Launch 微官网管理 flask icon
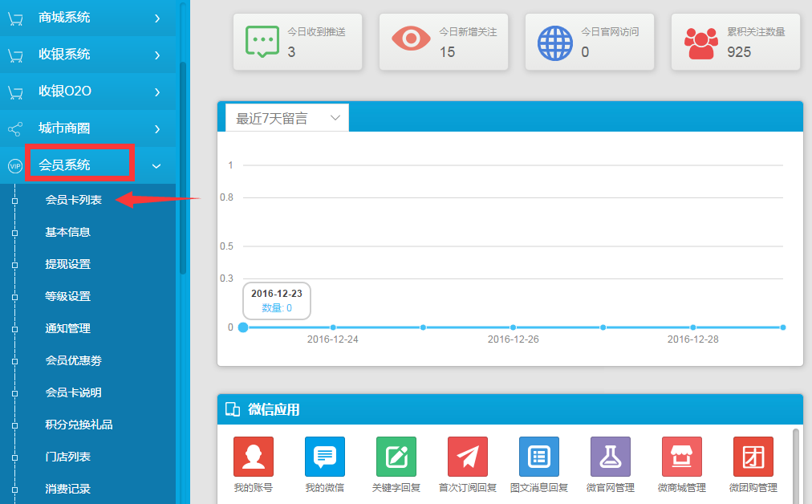This screenshot has width=812, height=504. tap(610, 457)
